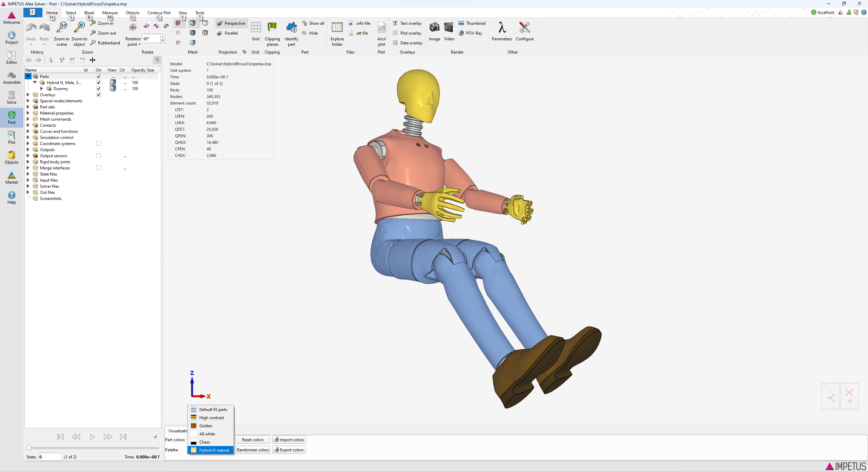The image size is (868, 472).
Task: Open the Configure settings tool
Action: pyautogui.click(x=525, y=32)
